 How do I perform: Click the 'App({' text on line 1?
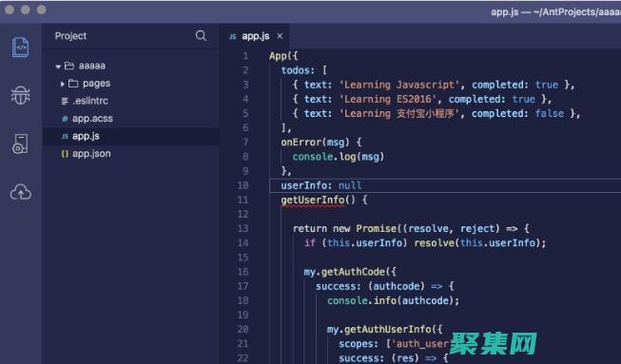(x=283, y=56)
